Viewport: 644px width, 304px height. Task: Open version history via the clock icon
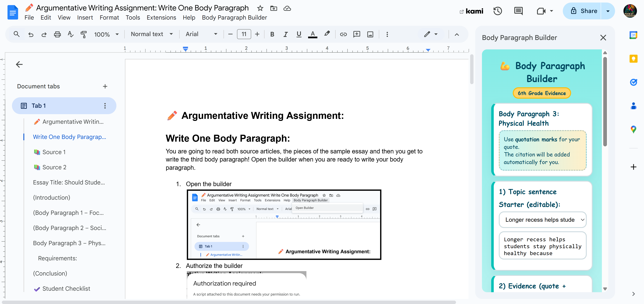click(498, 11)
